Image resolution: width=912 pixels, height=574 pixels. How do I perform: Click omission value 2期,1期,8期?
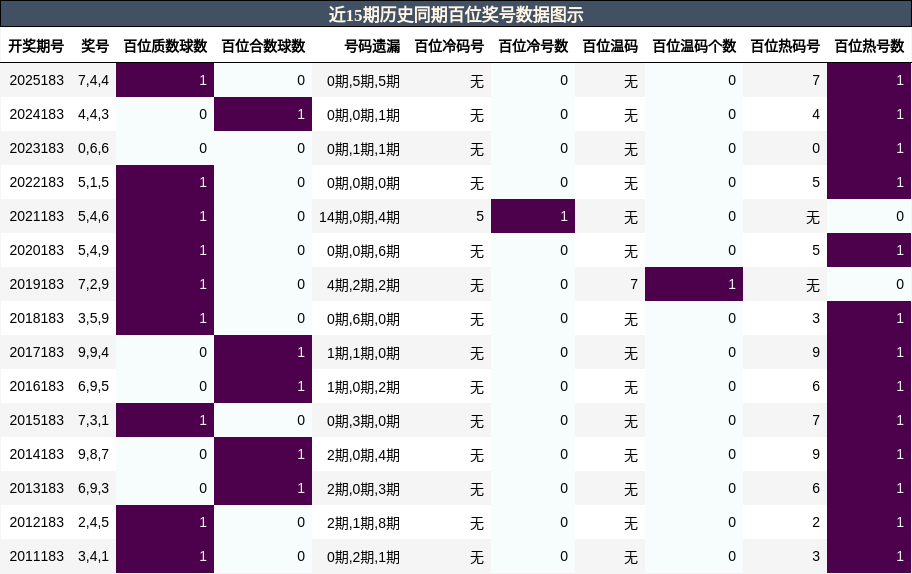(364, 523)
